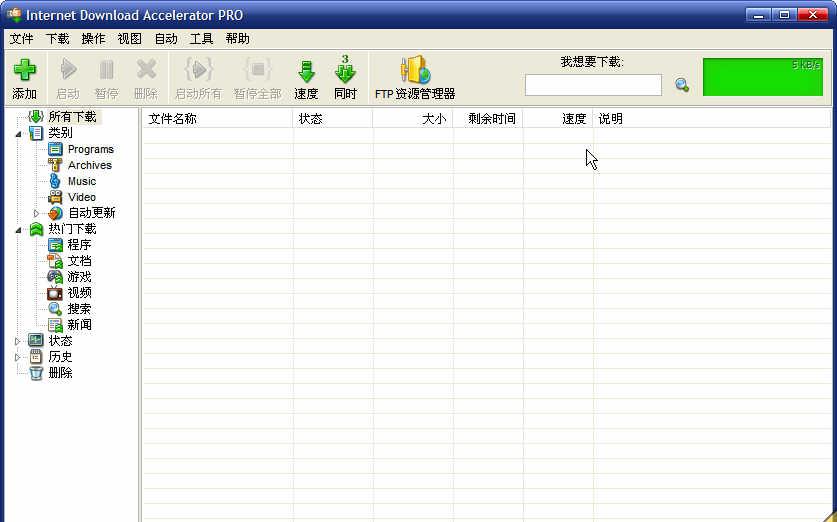Open the Video category icon
Viewport: 837px width, 522px height.
click(x=55, y=197)
